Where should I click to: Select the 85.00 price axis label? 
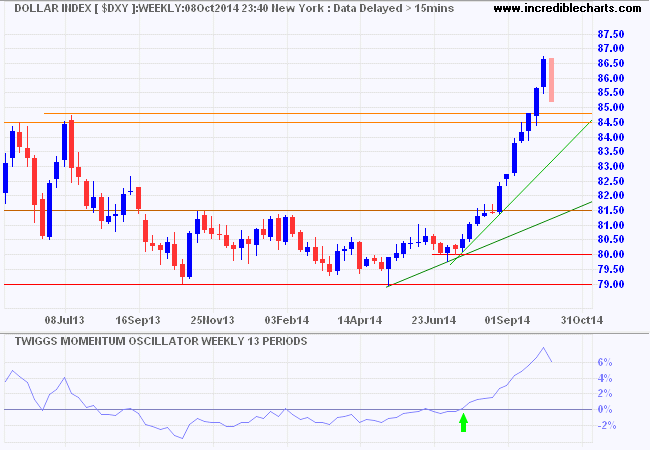click(611, 107)
